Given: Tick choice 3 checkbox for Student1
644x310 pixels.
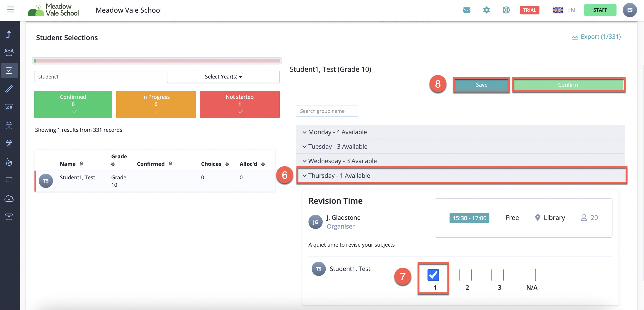Looking at the screenshot, I should [x=497, y=275].
